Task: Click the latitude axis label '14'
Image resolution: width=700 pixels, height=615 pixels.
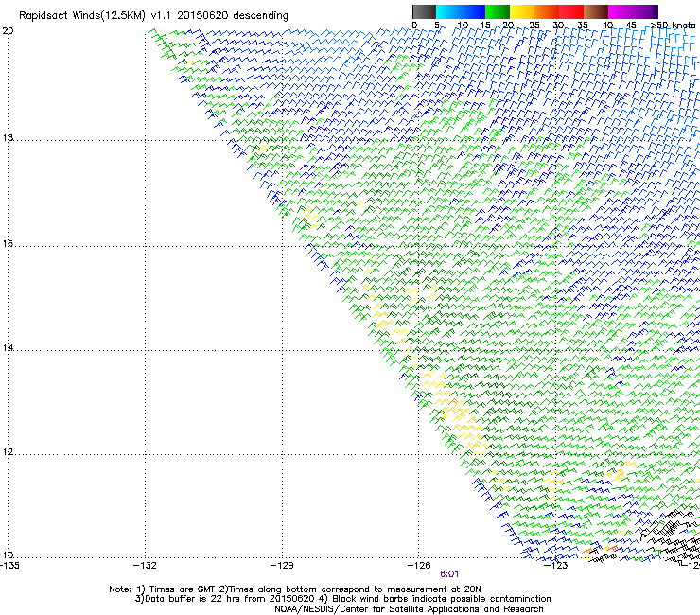Action: pos(8,348)
